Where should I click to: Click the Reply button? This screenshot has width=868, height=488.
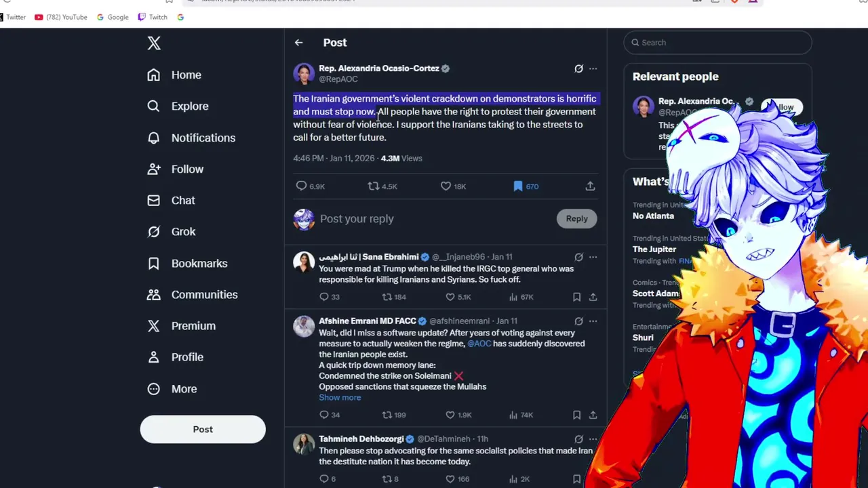click(x=576, y=218)
